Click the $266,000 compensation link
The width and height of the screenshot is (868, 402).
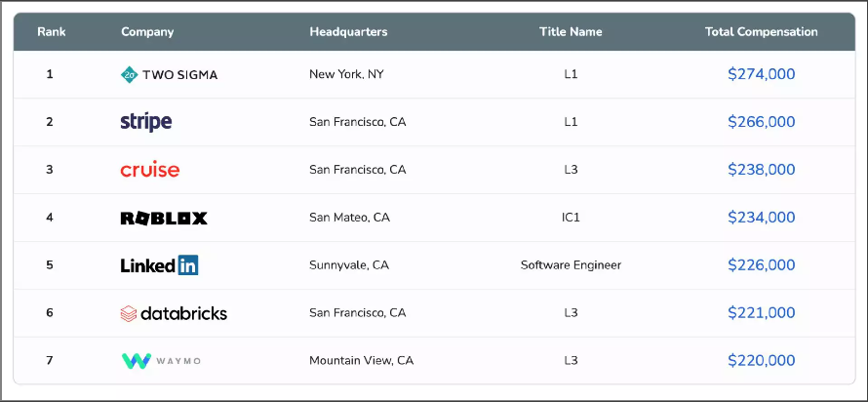click(761, 122)
